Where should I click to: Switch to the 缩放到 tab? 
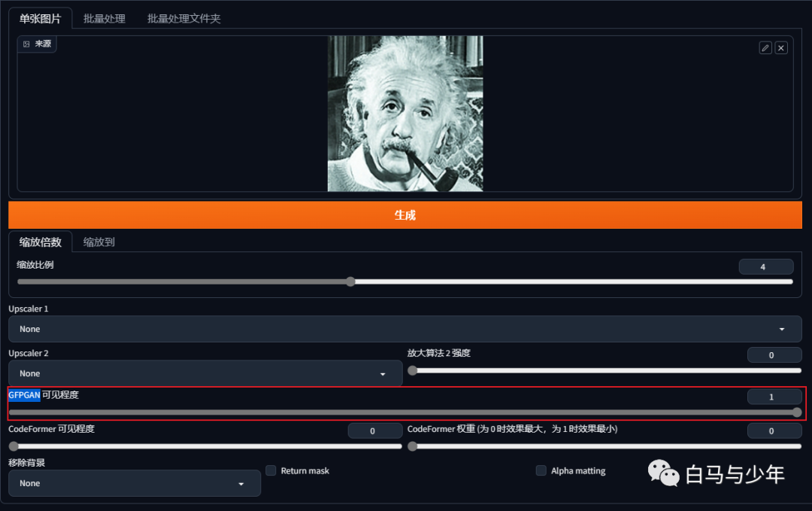point(99,242)
